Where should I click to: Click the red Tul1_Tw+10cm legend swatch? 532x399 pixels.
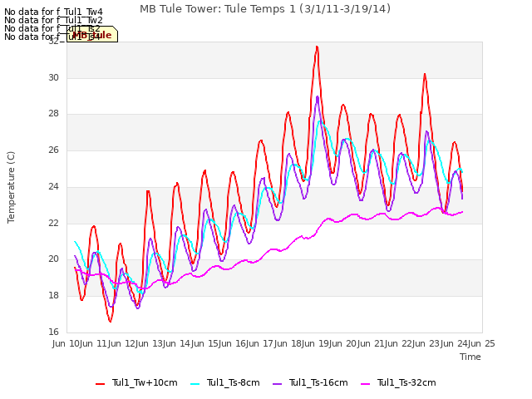(x=100, y=384)
